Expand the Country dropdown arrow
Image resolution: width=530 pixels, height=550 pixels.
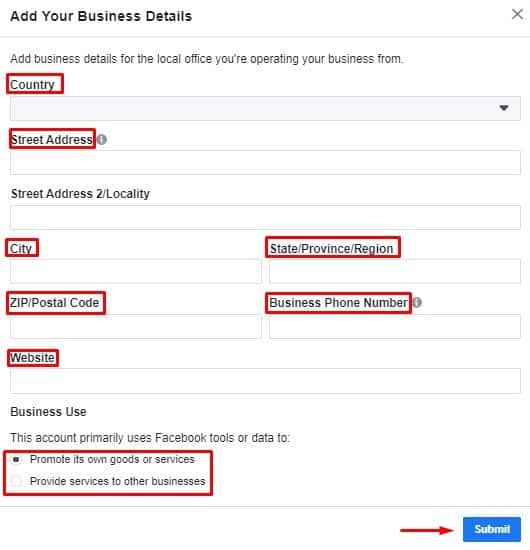(x=504, y=108)
